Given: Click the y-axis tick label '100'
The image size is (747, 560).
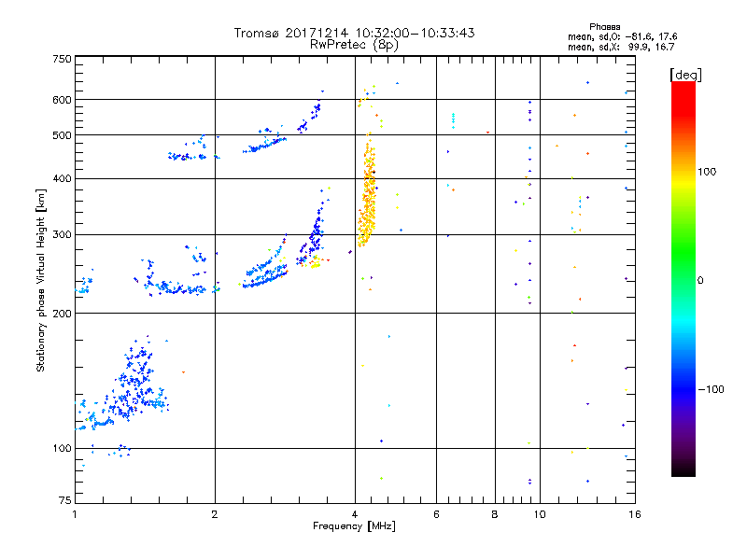Looking at the screenshot, I should click(62, 449).
